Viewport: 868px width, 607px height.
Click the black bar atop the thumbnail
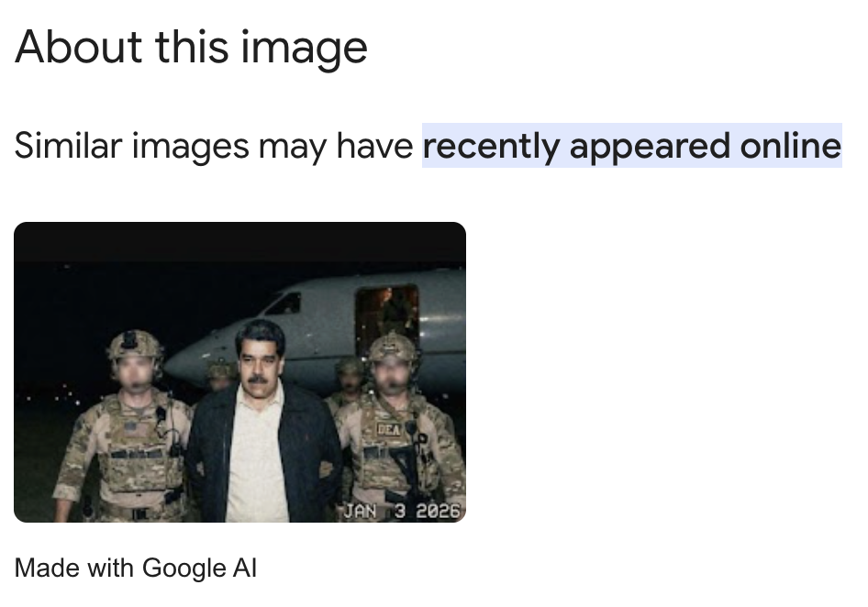pyautogui.click(x=239, y=242)
